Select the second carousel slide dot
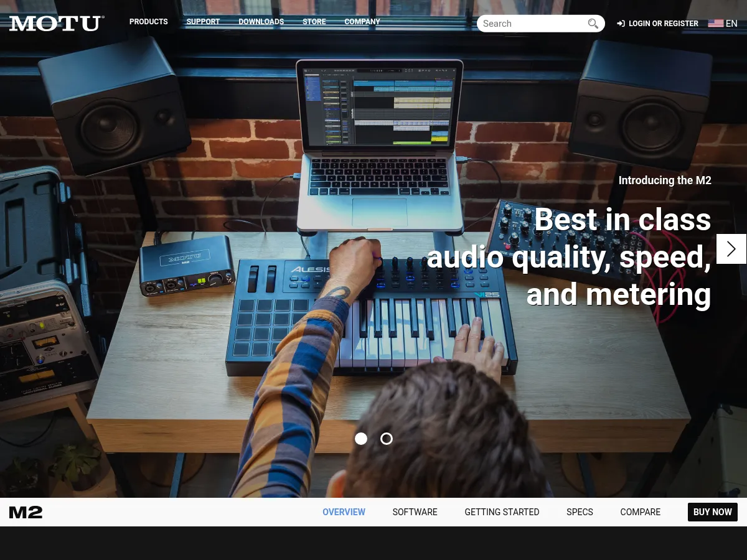This screenshot has width=747, height=560. (x=387, y=439)
